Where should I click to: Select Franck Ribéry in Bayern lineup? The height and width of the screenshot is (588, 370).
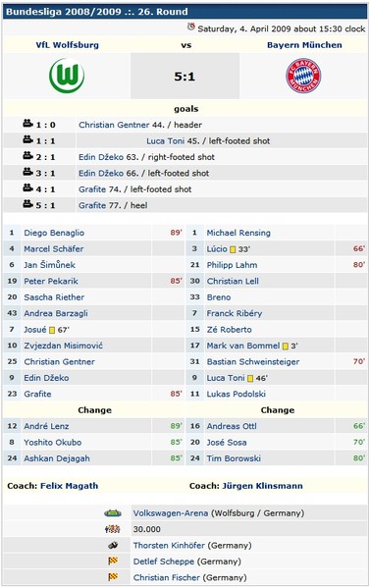235,313
